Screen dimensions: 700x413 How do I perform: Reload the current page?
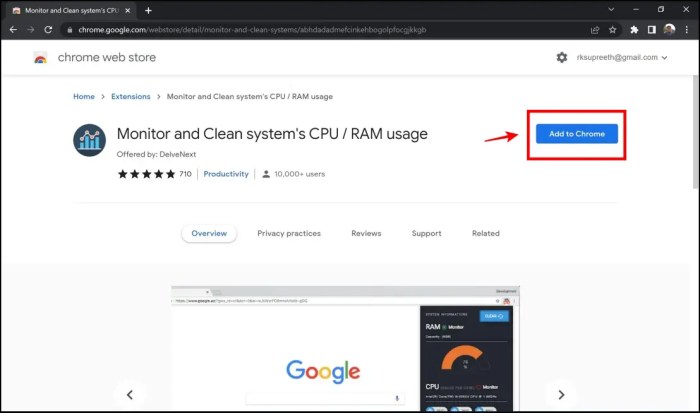coord(48,29)
